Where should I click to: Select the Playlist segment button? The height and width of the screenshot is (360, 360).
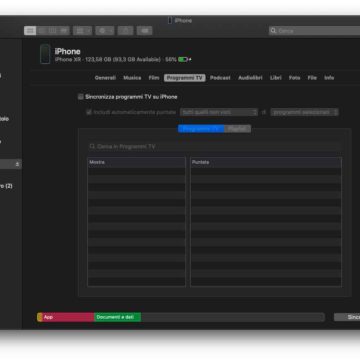[x=238, y=129]
